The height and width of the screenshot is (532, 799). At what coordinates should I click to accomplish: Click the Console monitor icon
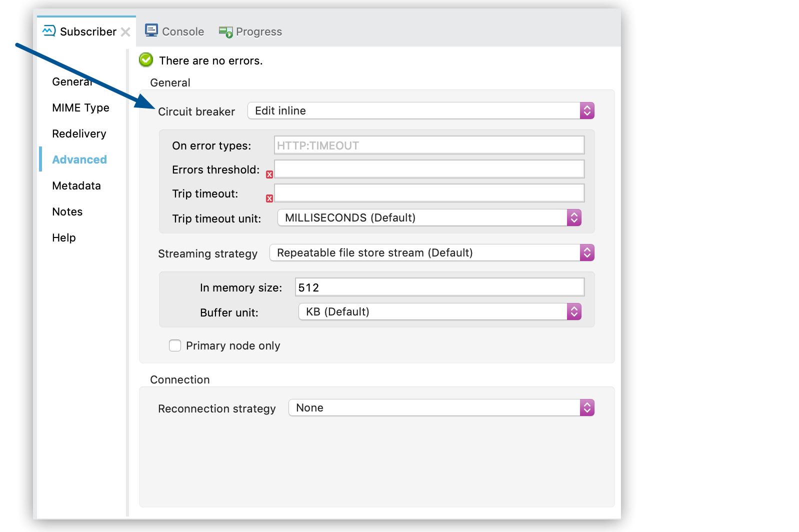click(x=151, y=30)
